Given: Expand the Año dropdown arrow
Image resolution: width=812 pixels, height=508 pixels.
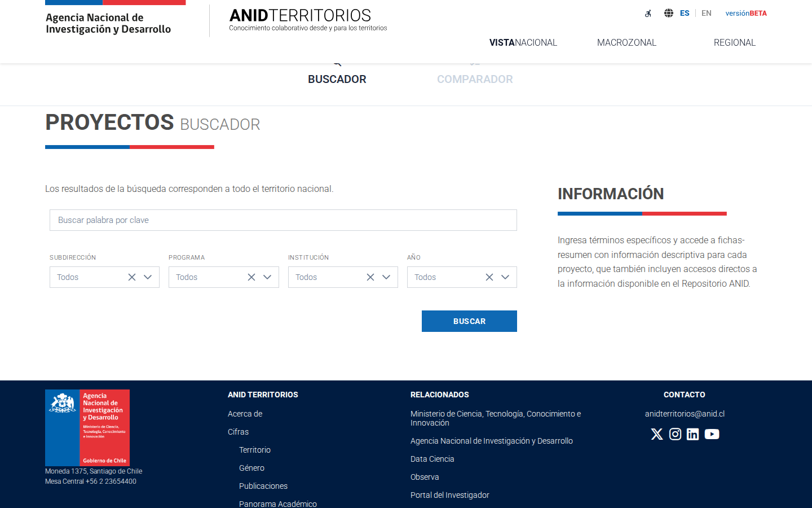Looking at the screenshot, I should (505, 277).
